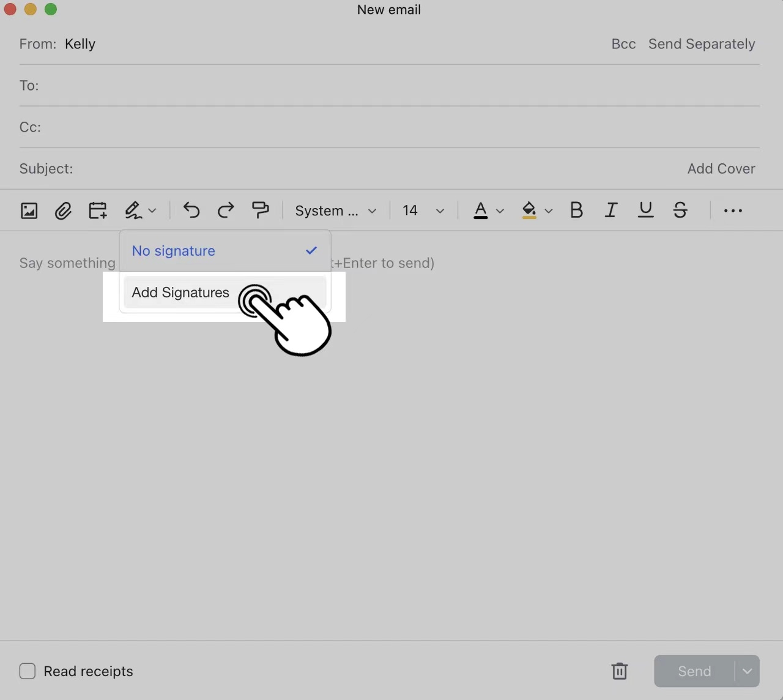Choose Add Signatures from the menu

[179, 292]
